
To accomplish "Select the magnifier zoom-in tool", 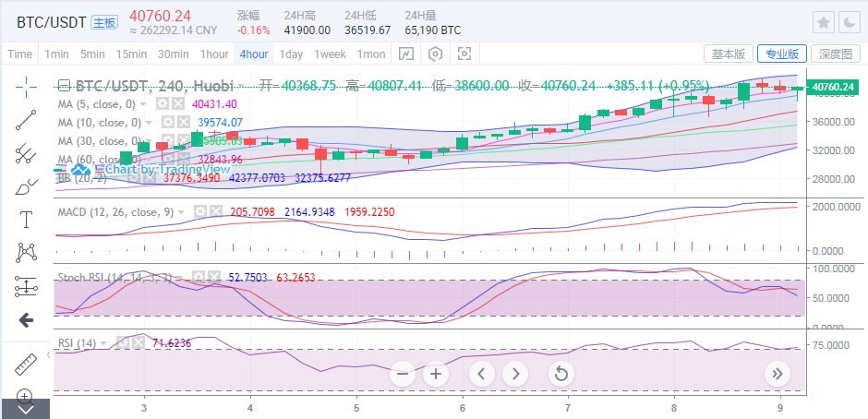I will tap(25, 396).
